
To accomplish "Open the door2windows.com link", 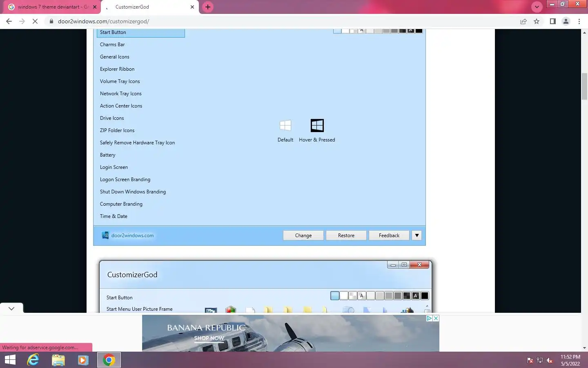I will (132, 235).
